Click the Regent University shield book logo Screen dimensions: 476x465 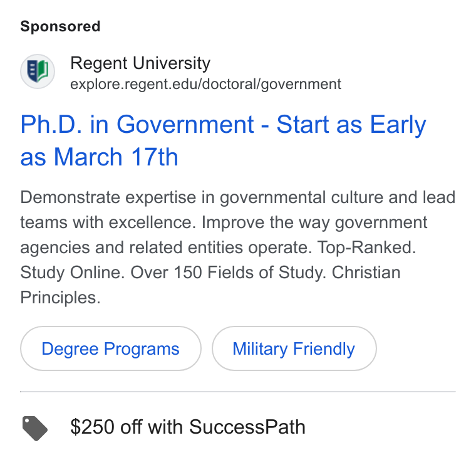coord(38,71)
